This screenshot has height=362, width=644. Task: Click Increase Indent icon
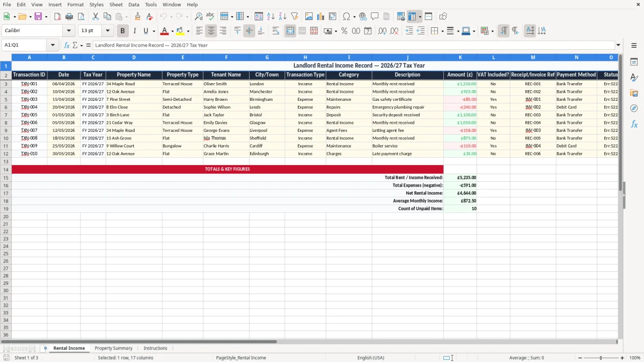click(409, 31)
